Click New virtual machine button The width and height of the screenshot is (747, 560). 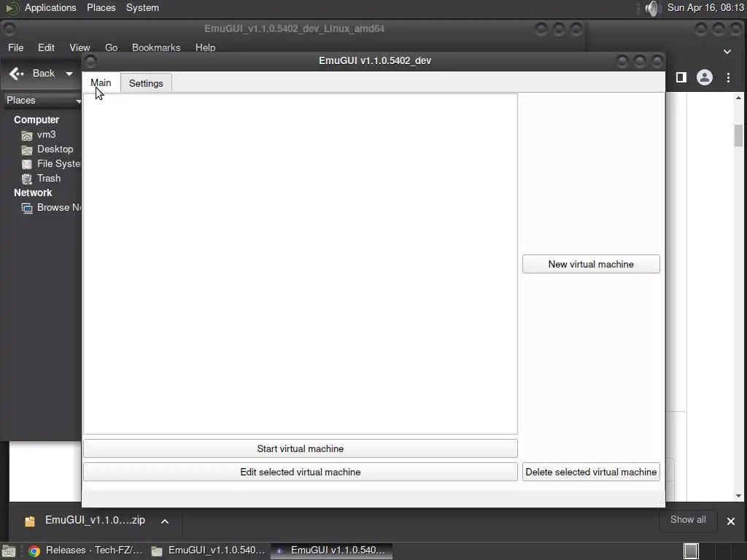(x=591, y=264)
